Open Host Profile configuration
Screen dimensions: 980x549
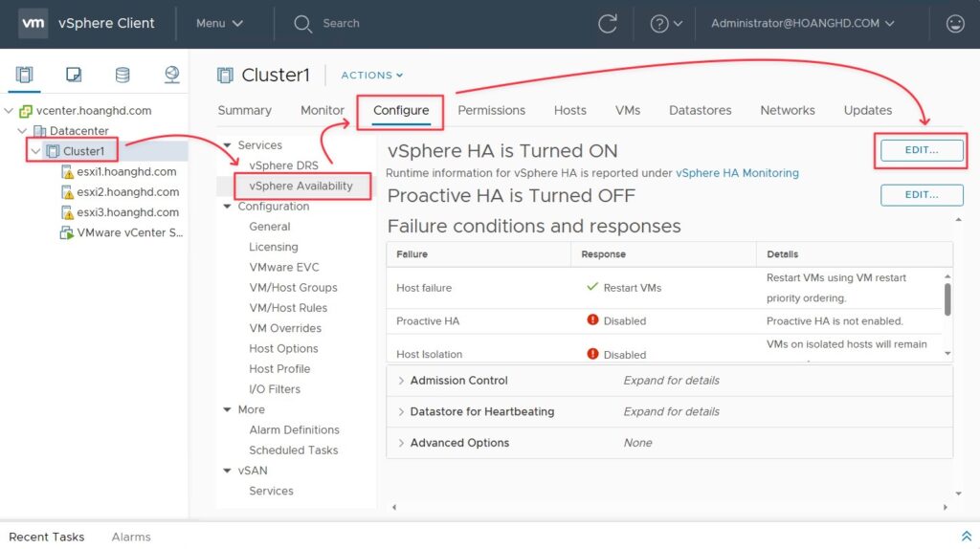click(279, 369)
